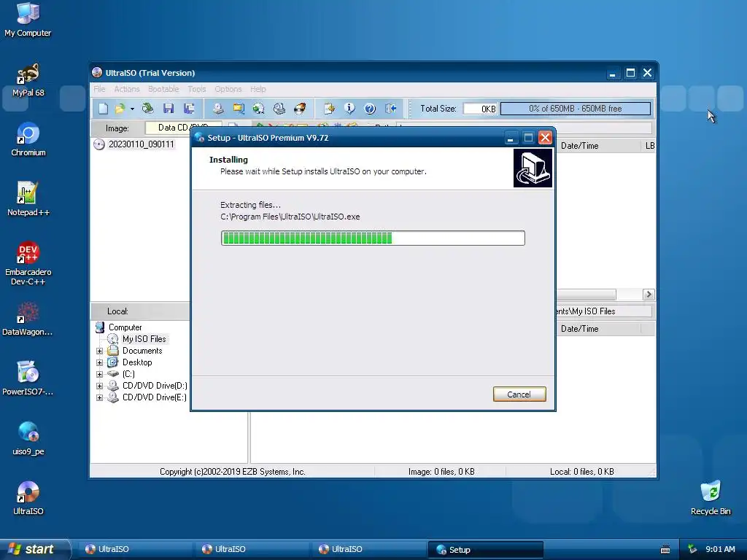Switch to Setup taskbar button
The width and height of the screenshot is (747, 560).
tap(485, 550)
